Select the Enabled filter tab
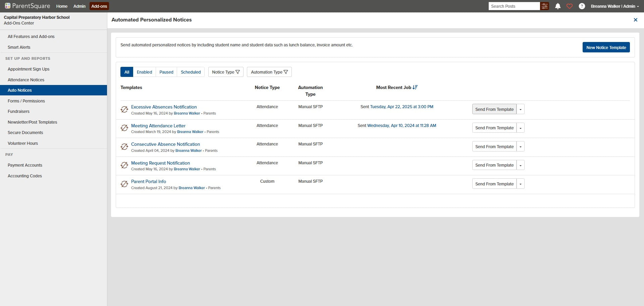 tap(144, 72)
